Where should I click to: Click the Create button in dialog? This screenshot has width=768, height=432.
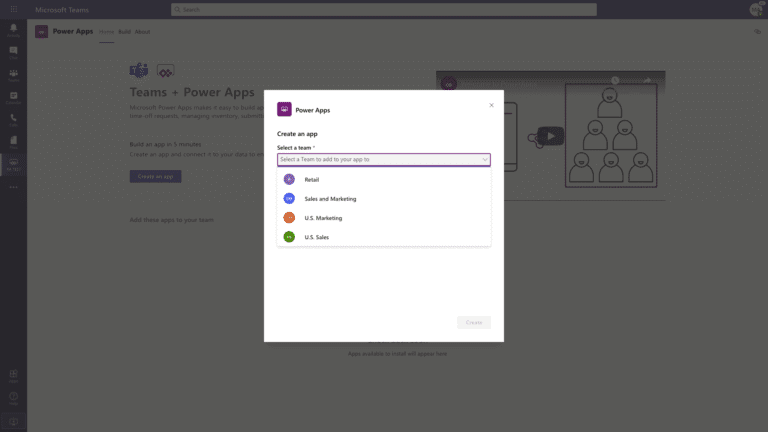474,322
